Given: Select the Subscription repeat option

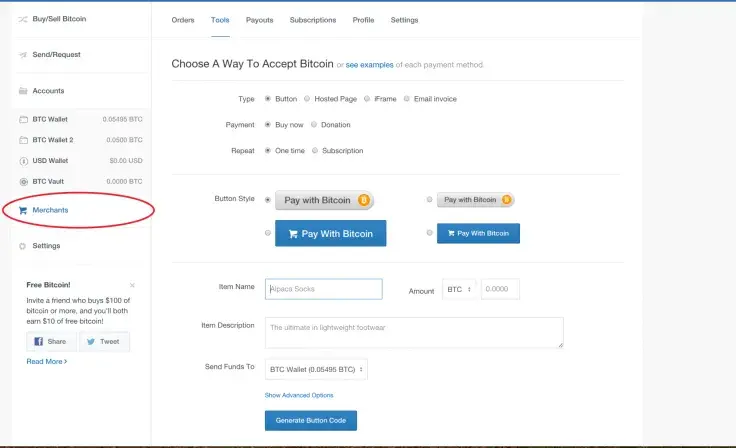Looking at the screenshot, I should (x=315, y=151).
